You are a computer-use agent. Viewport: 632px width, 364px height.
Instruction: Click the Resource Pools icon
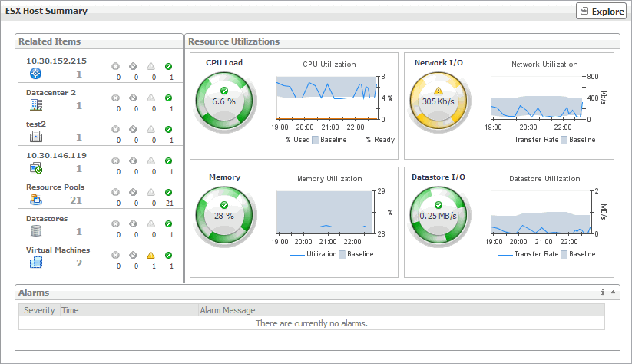pos(35,200)
